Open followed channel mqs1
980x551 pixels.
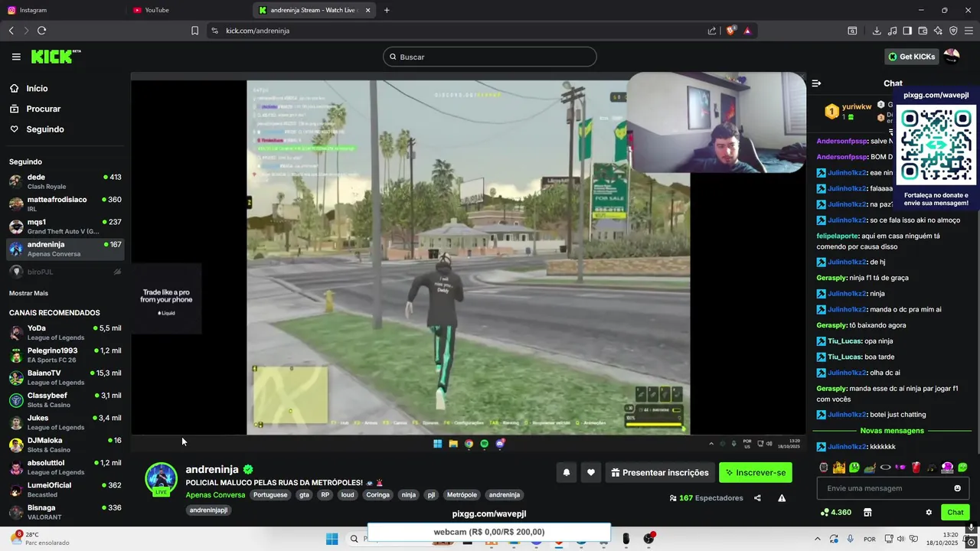65,227
